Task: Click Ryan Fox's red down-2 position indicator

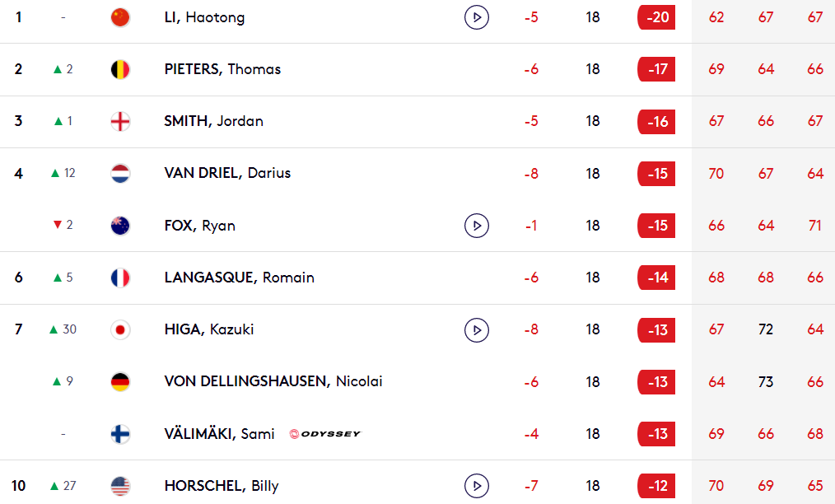Action: pyautogui.click(x=63, y=225)
